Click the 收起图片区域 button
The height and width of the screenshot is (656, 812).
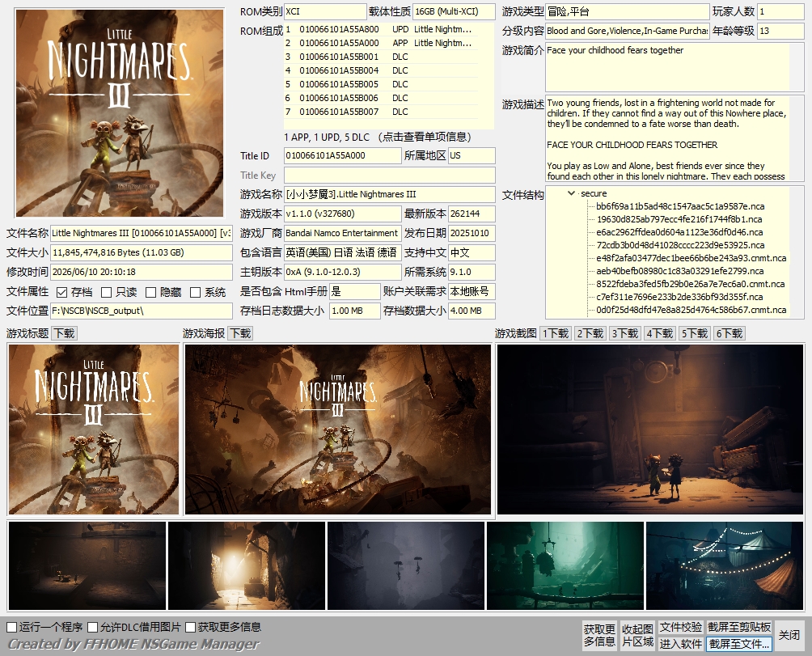click(x=637, y=635)
